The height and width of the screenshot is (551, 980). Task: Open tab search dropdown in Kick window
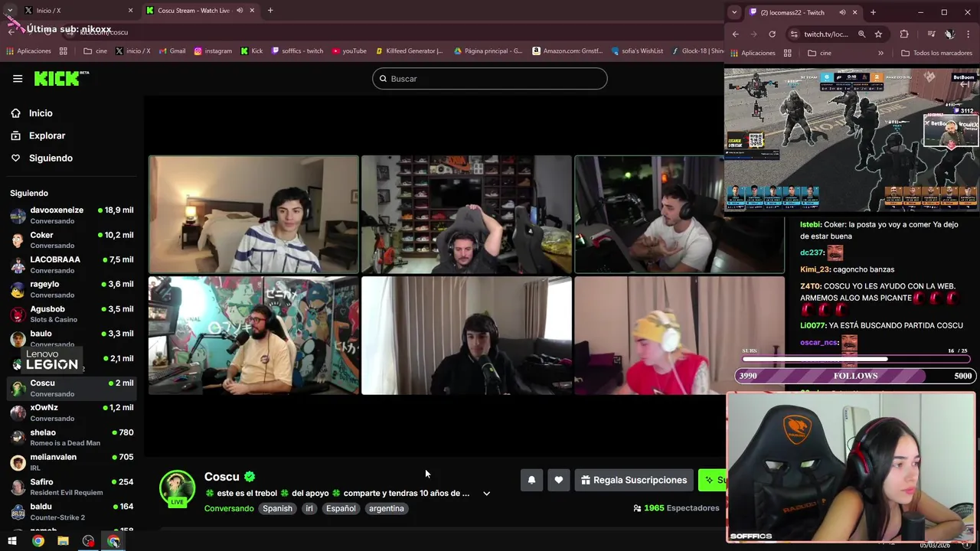(x=10, y=11)
